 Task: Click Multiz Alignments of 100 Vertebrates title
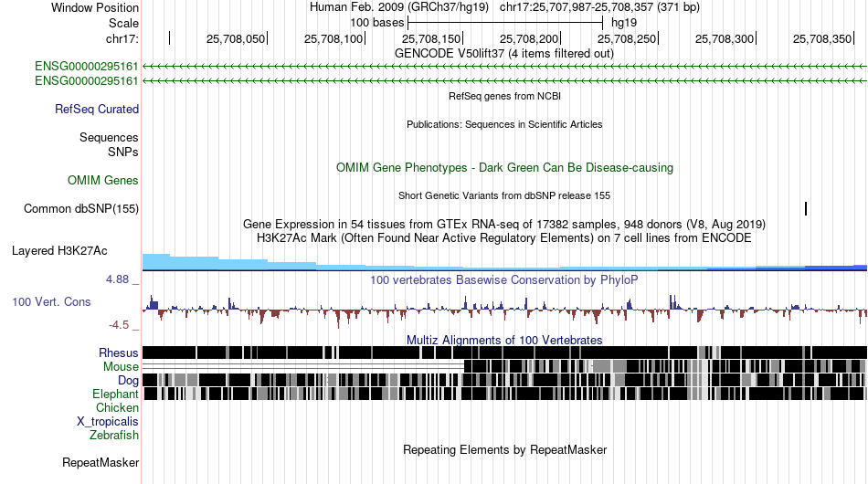(504, 340)
